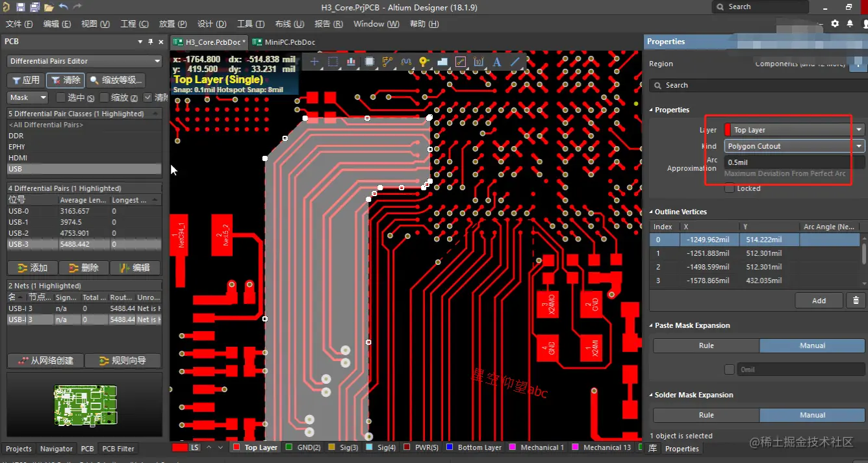Viewport: 868px width, 463px height.
Task: Click the Properties panel Search field
Action: pos(758,85)
